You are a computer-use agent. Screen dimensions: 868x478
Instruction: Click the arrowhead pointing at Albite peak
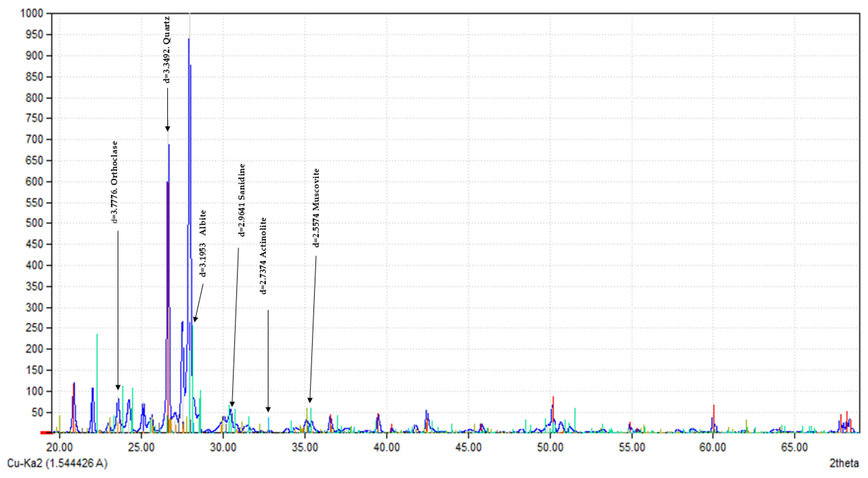(x=195, y=319)
